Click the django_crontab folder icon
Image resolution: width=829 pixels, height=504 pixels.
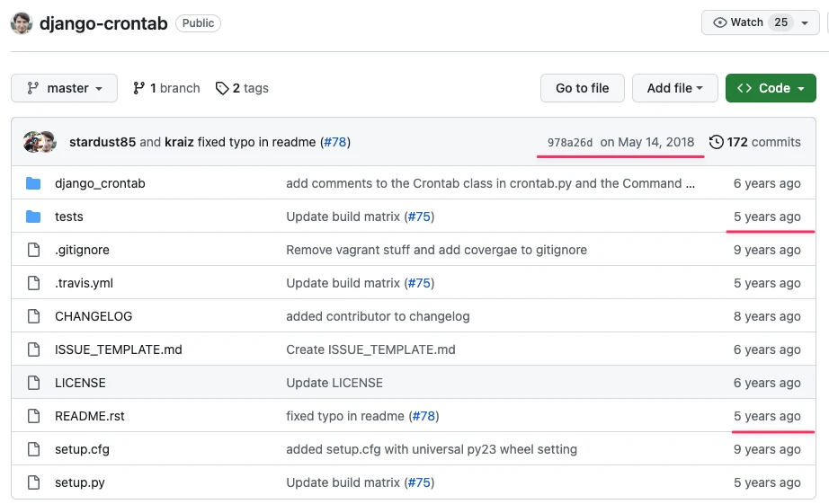[x=33, y=183]
